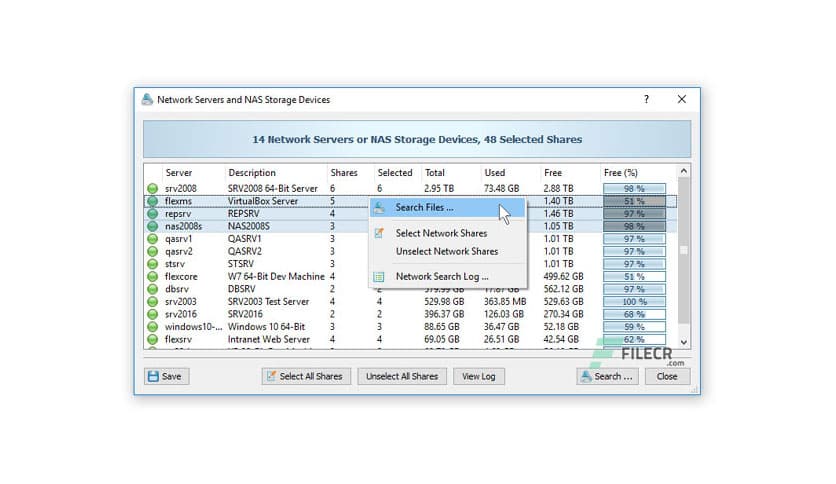Viewport: 836px width, 484px height.
Task: Sort by the Free (%) column header
Action: [622, 172]
